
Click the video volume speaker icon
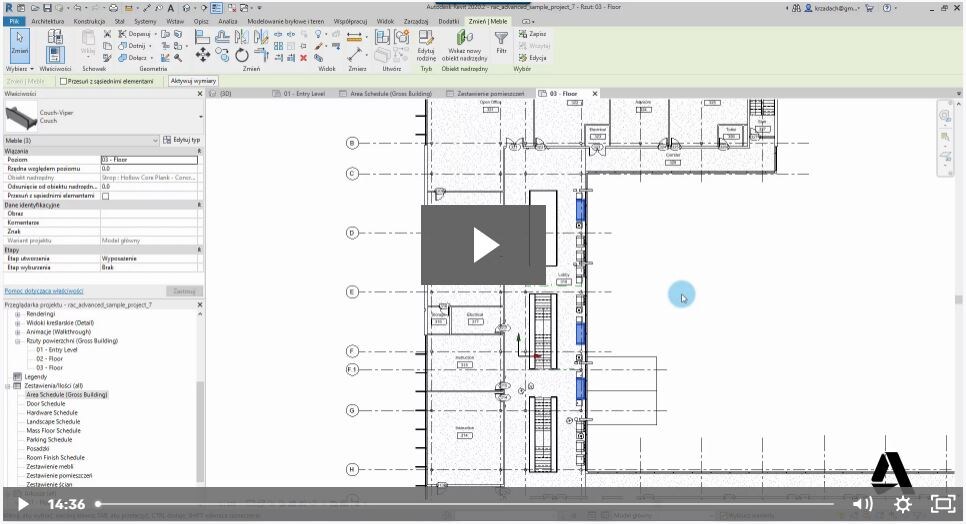[x=862, y=504]
